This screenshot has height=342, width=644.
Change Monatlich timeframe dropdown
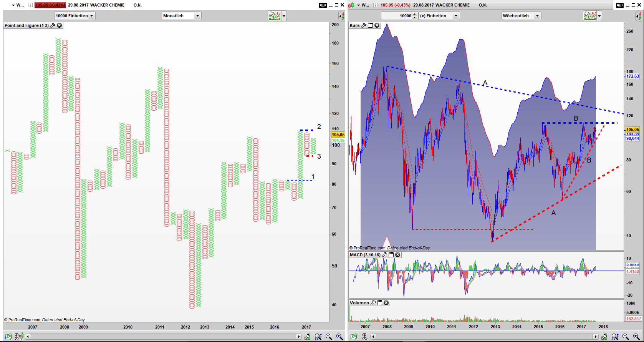click(x=181, y=16)
